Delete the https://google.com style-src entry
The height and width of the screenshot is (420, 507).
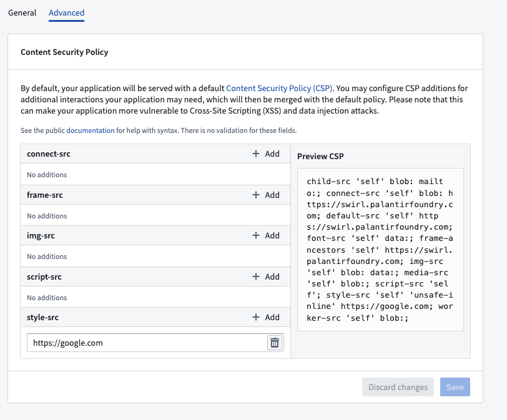tap(275, 343)
